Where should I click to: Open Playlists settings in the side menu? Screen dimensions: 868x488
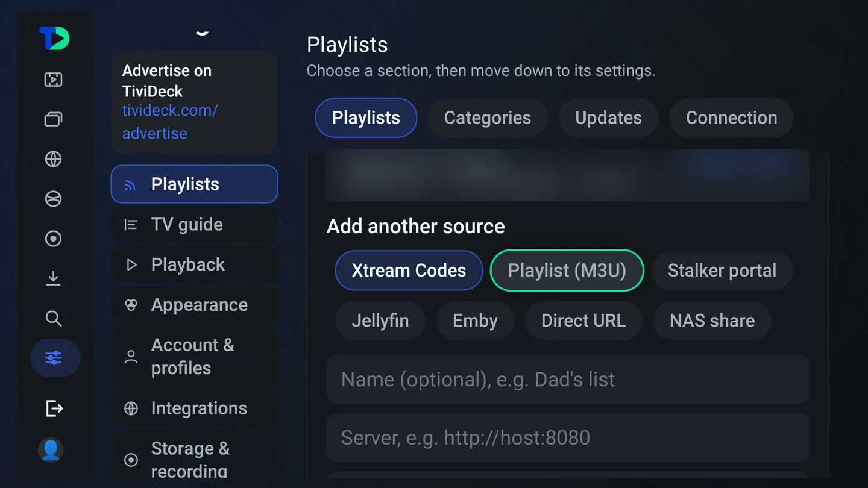click(x=194, y=184)
